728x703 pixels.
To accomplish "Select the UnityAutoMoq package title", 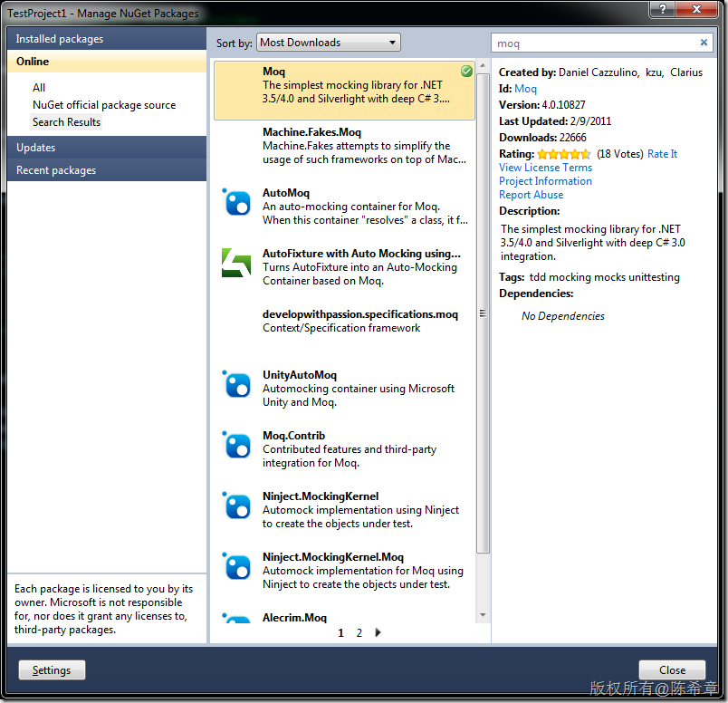I will [300, 375].
